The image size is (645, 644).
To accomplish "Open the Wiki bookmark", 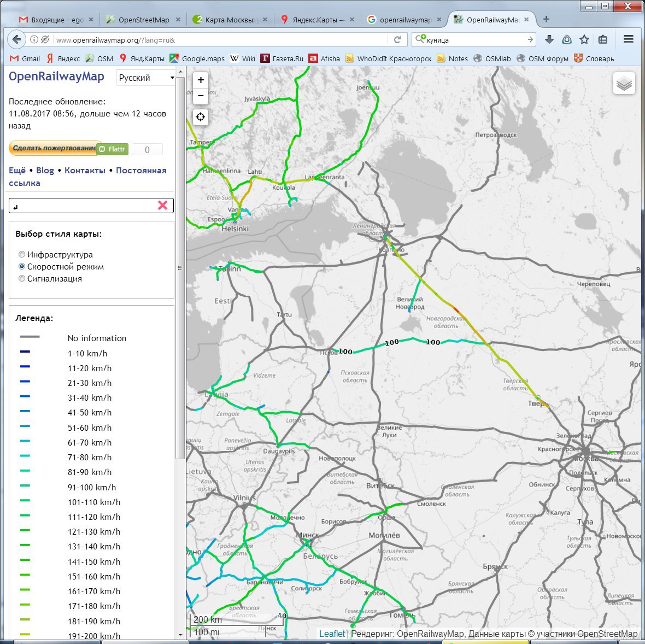I will click(x=243, y=58).
